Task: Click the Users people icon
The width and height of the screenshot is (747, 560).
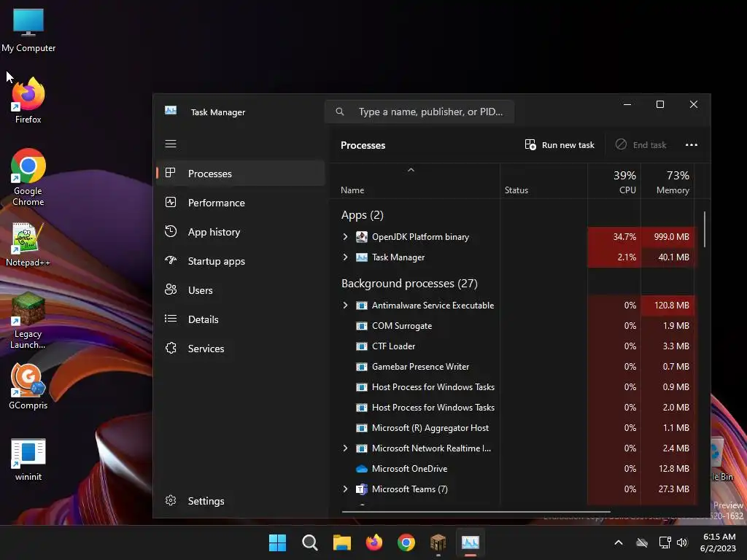Action: [x=171, y=289]
